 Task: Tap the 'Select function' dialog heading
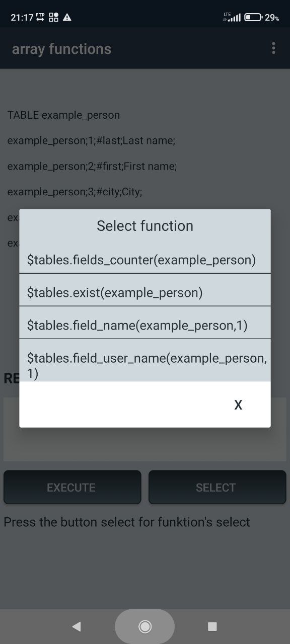(x=145, y=226)
